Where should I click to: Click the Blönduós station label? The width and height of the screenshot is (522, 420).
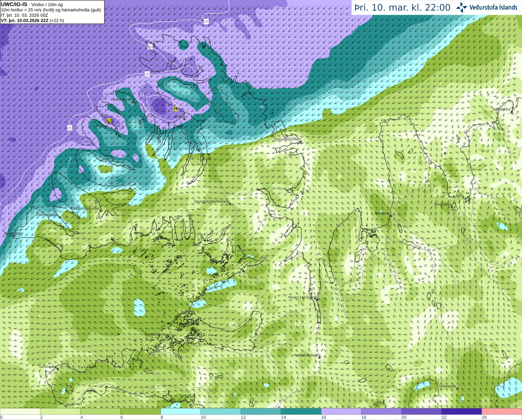click(383, 213)
